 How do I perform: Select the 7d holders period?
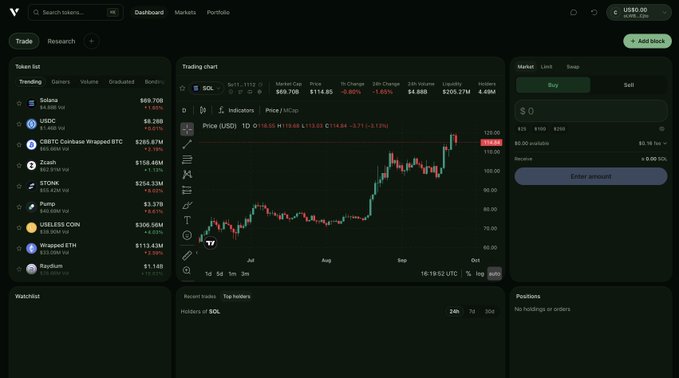472,312
